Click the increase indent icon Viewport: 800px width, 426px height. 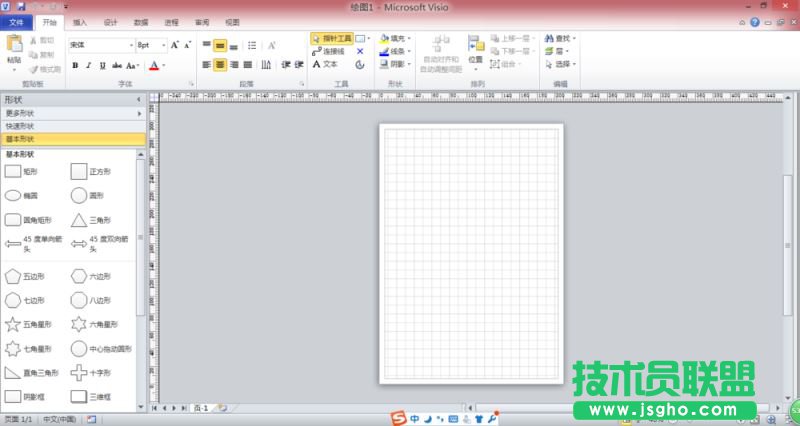click(299, 64)
